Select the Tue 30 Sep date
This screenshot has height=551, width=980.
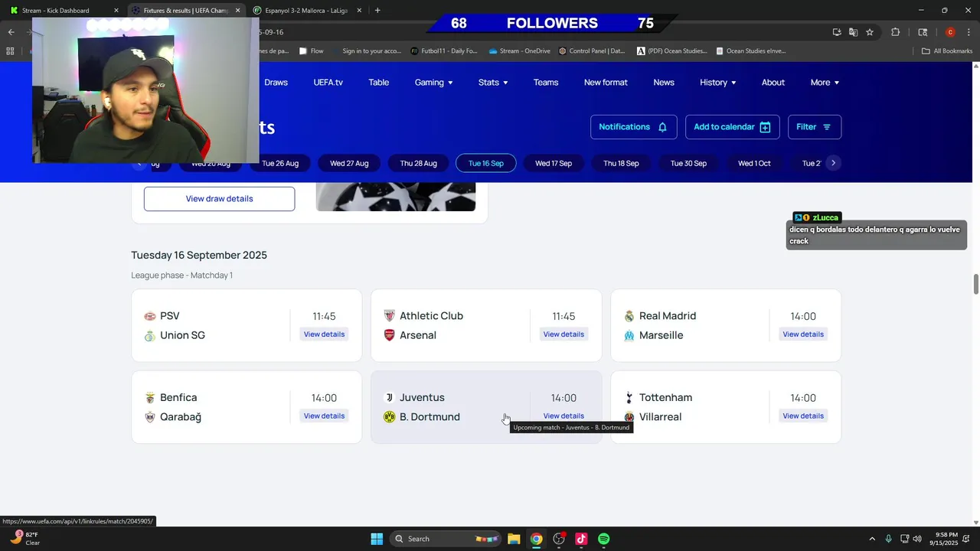pyautogui.click(x=688, y=163)
